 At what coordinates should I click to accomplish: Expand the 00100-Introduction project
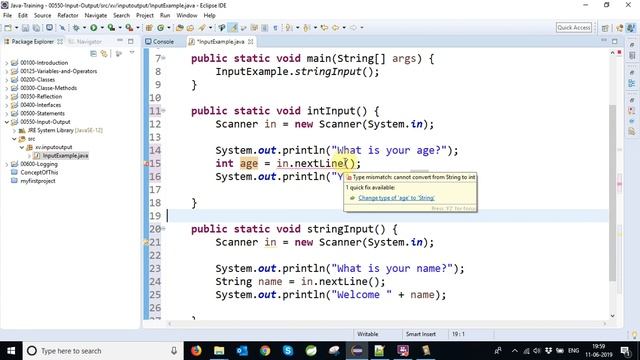[x=7, y=63]
